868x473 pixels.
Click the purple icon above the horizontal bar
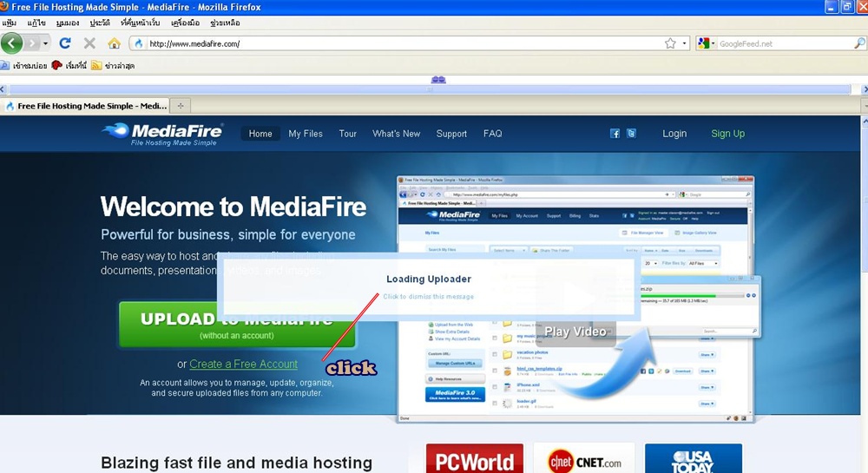tap(438, 80)
